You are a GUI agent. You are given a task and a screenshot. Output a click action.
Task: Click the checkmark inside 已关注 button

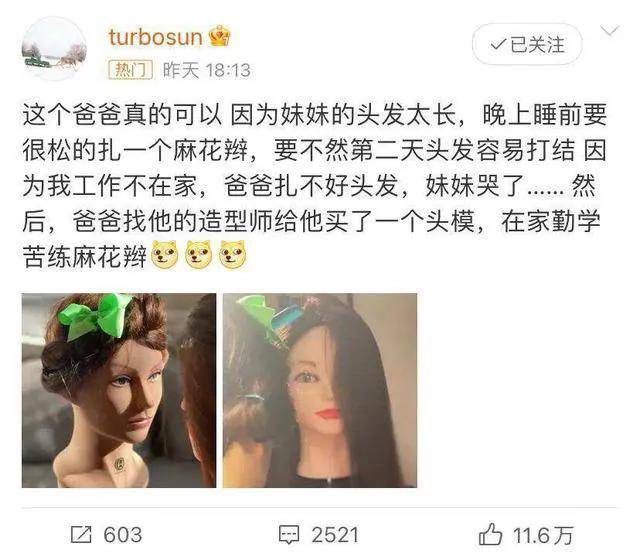[498, 44]
